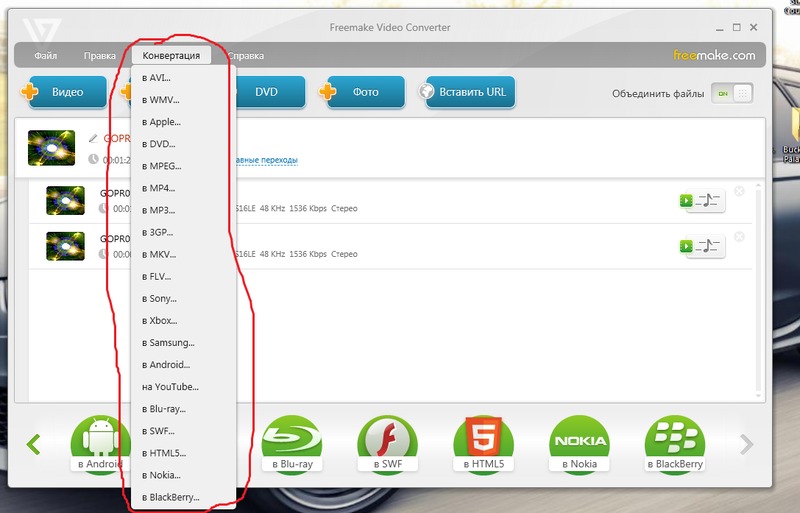The height and width of the screenshot is (513, 800).
Task: Open the Справка menu
Action: pyautogui.click(x=246, y=56)
